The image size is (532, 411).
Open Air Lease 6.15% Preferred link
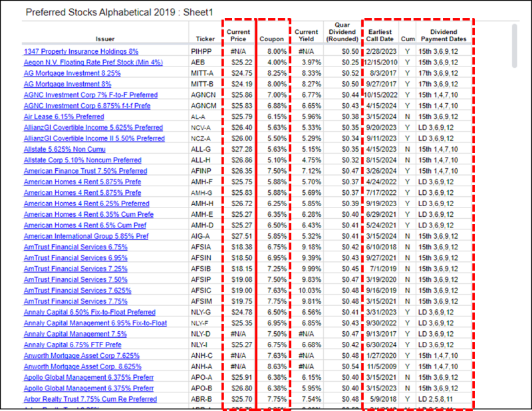[64, 117]
